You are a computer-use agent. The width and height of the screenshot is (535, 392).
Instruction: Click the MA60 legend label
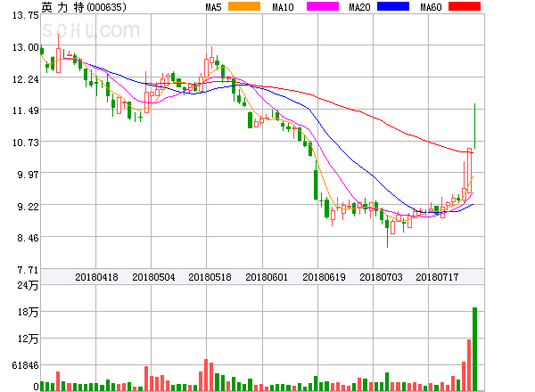pos(431,7)
